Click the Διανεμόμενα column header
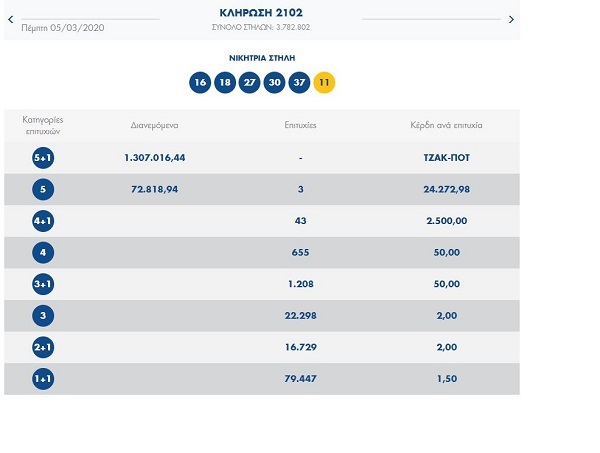This screenshot has width=600, height=453. [x=154, y=126]
